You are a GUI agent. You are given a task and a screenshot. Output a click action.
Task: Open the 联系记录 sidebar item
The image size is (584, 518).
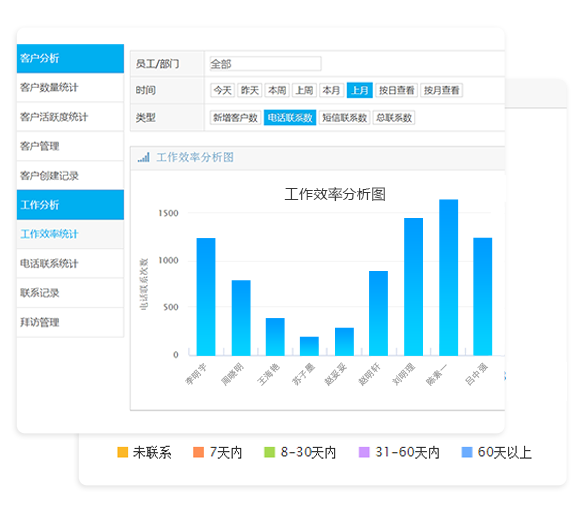(70, 293)
